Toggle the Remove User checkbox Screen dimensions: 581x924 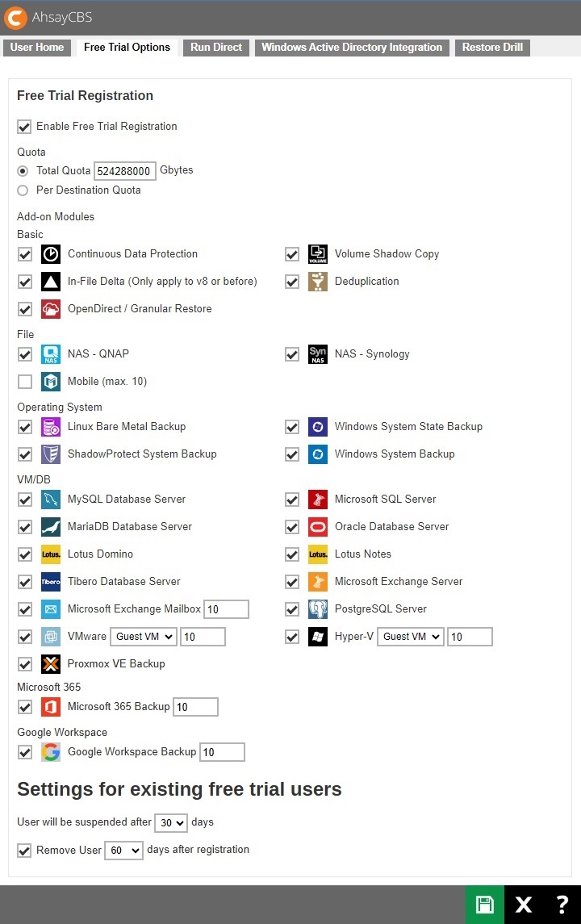coord(24,851)
